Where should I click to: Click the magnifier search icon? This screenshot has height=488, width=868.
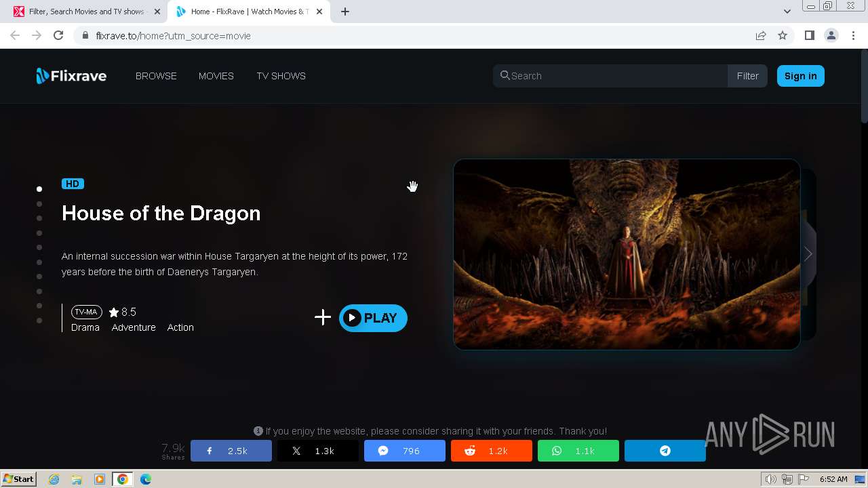[505, 75]
